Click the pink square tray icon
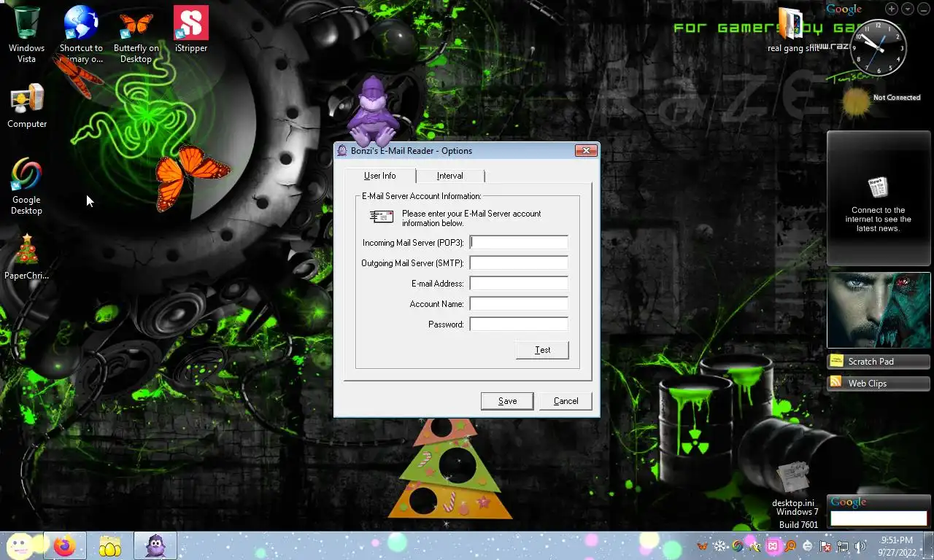 pyautogui.click(x=773, y=545)
